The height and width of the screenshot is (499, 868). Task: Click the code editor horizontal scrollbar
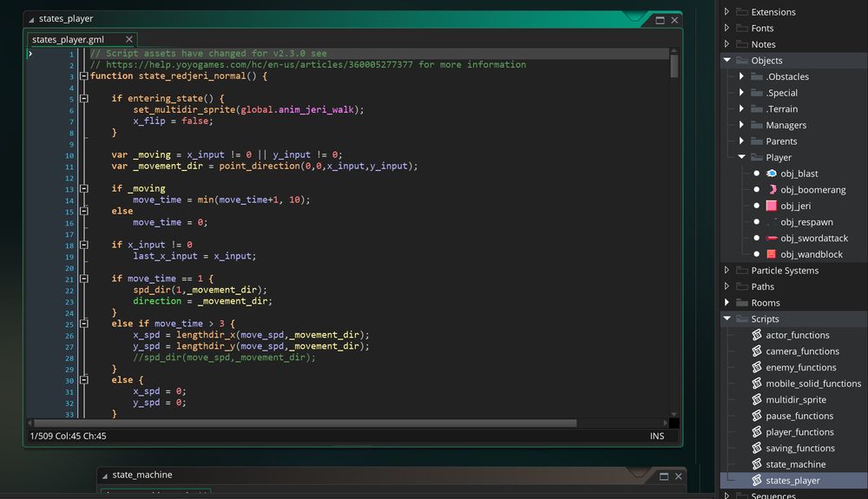pos(306,423)
